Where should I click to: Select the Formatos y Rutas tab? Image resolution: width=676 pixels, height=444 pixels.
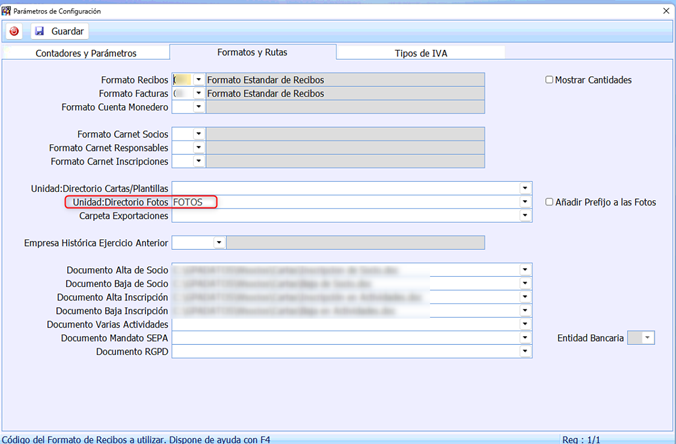(253, 52)
